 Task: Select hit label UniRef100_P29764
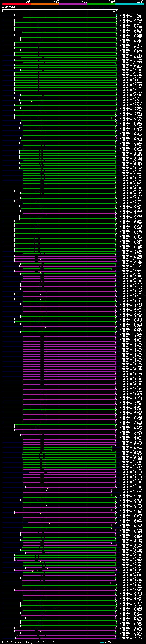click(x=131, y=115)
